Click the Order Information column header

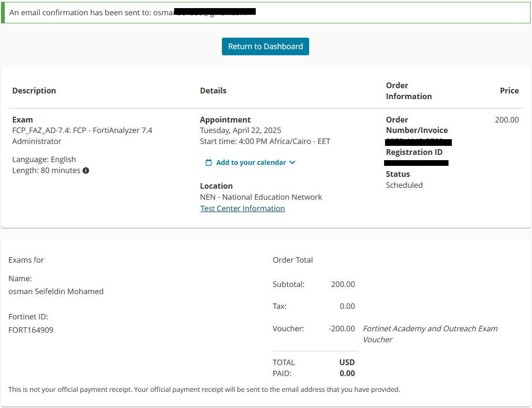coord(408,91)
